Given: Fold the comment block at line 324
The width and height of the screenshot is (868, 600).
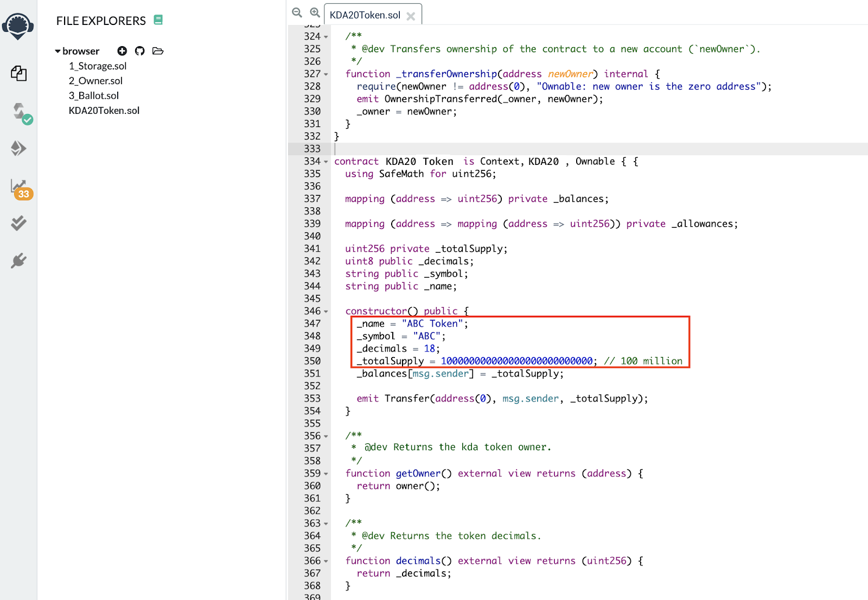Looking at the screenshot, I should point(326,37).
